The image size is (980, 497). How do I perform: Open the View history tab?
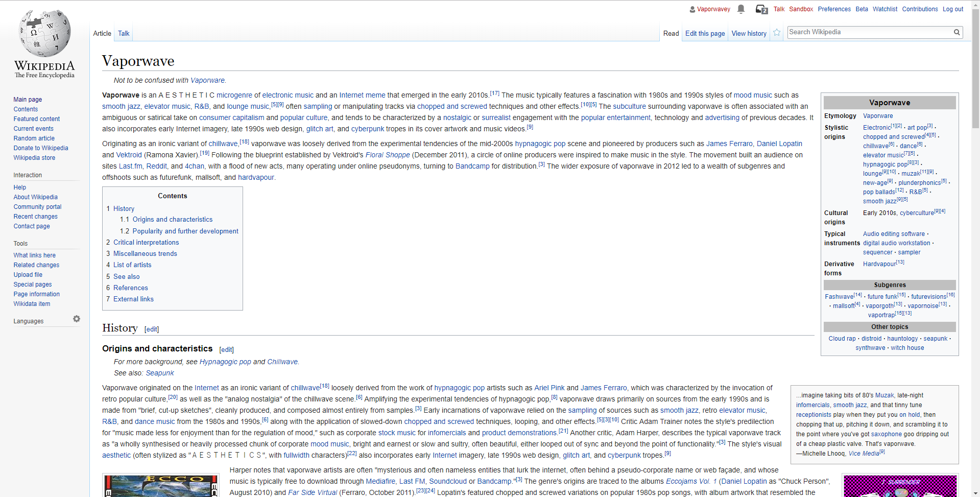(x=749, y=33)
